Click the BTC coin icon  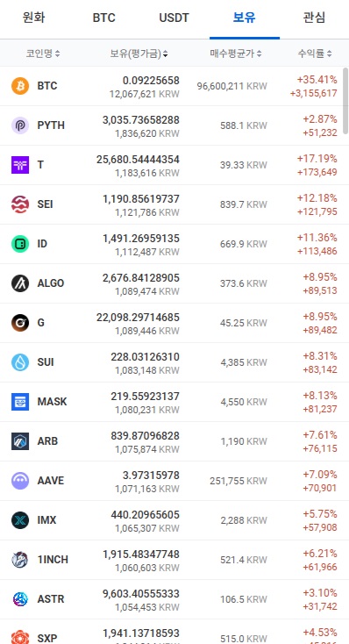20,86
